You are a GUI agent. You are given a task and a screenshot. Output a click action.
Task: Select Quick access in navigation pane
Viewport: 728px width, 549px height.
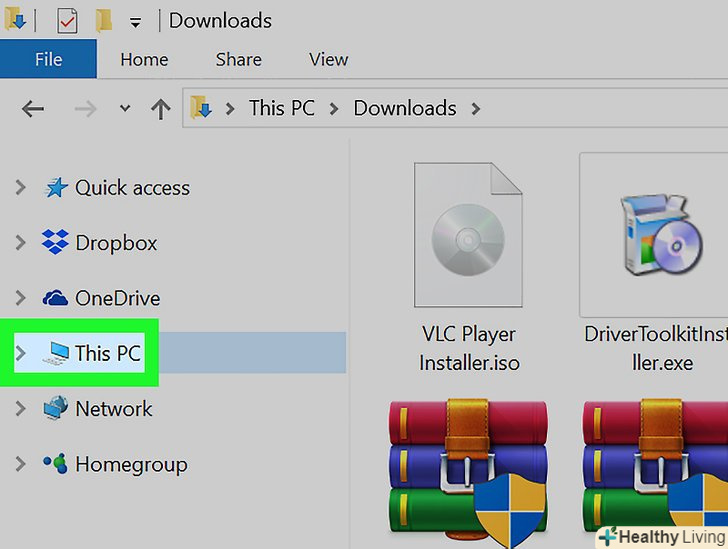pyautogui.click(x=132, y=188)
